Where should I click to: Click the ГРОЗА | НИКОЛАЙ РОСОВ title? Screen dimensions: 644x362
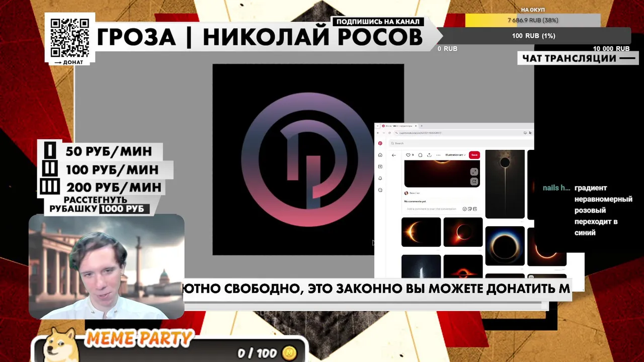259,37
